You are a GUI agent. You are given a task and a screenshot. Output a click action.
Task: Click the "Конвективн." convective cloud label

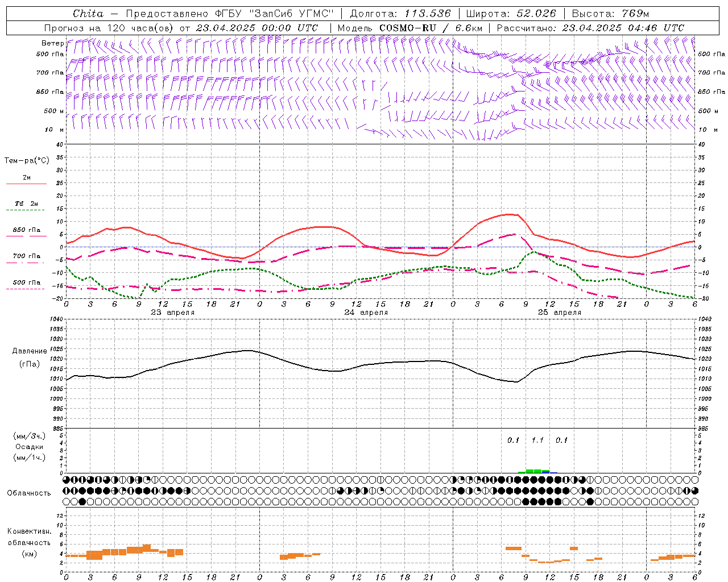pyautogui.click(x=29, y=531)
